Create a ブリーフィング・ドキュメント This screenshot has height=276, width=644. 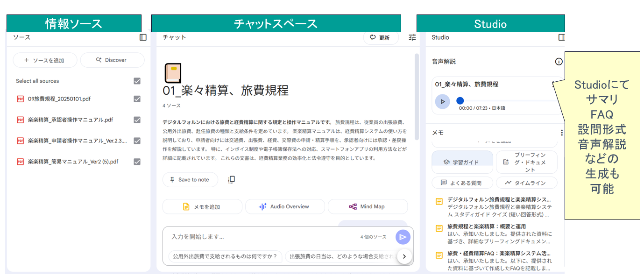click(x=527, y=162)
